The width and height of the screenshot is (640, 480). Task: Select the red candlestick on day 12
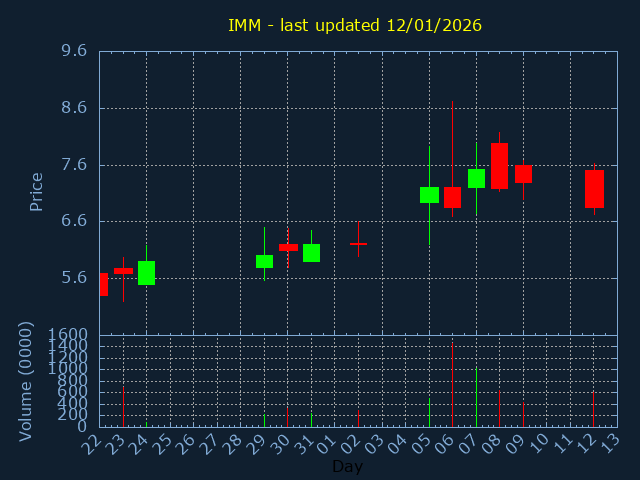594,189
